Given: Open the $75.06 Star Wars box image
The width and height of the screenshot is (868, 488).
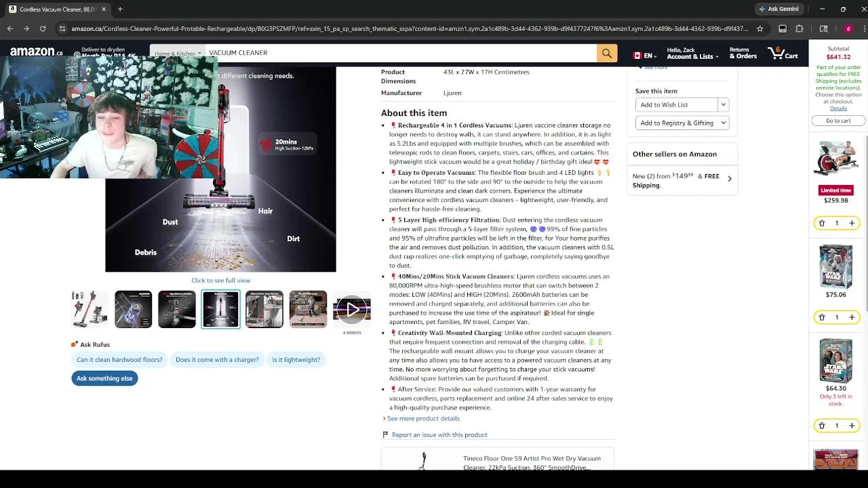Looking at the screenshot, I should click(x=836, y=266).
